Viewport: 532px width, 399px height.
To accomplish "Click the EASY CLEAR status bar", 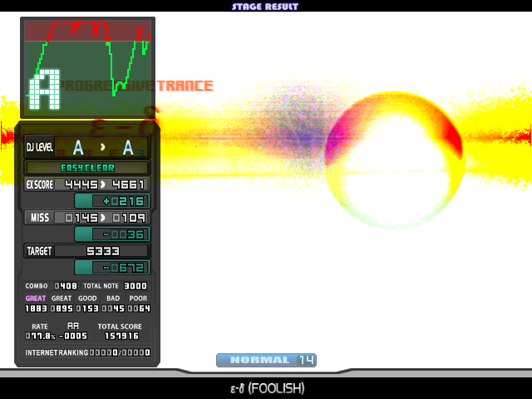I will [x=87, y=168].
